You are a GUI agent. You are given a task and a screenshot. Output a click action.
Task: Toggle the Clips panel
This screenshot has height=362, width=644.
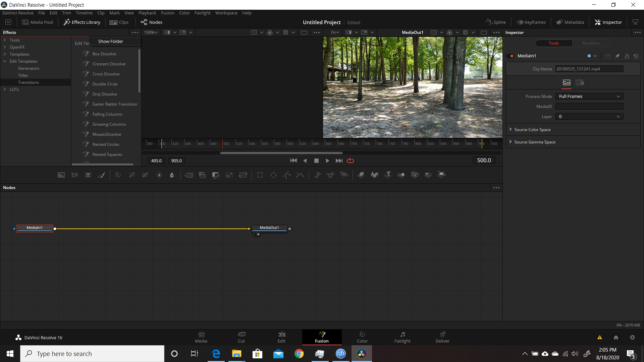click(x=119, y=22)
